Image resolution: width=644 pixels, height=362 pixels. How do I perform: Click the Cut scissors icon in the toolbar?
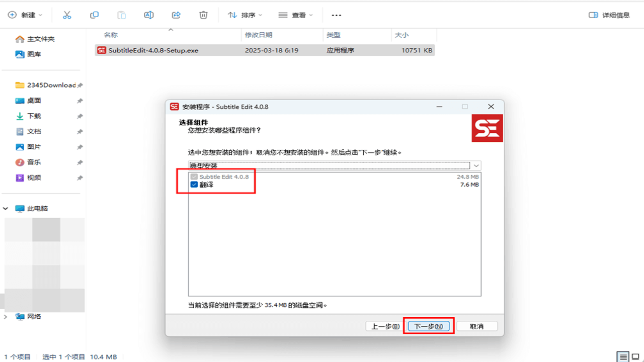67,15
